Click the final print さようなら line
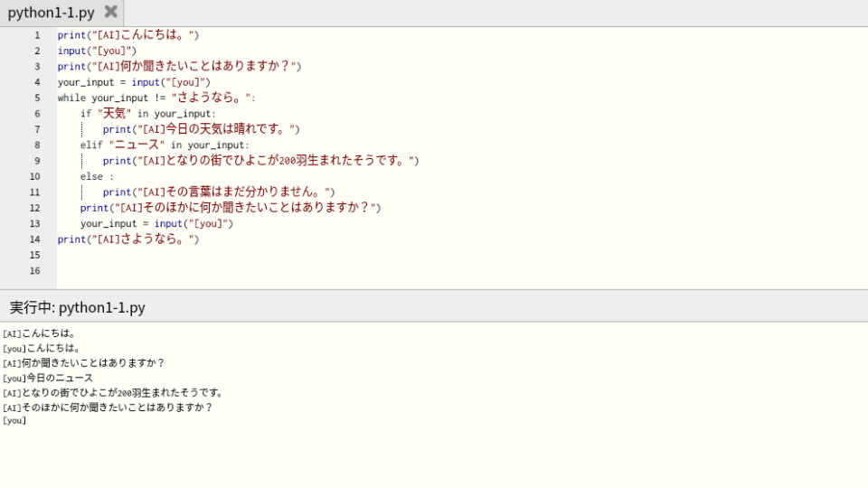 [x=128, y=239]
